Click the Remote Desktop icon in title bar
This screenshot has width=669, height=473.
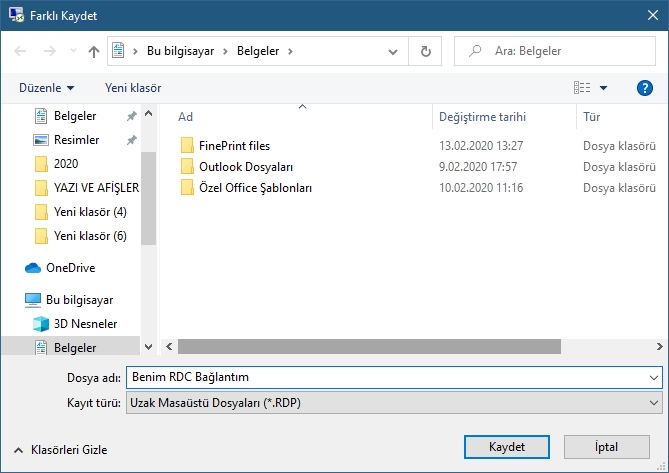tap(16, 15)
